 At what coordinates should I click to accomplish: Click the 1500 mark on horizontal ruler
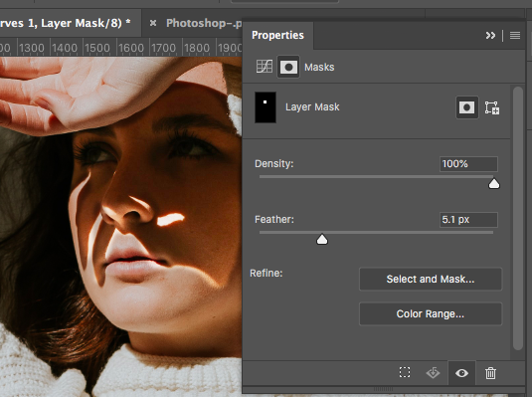97,48
